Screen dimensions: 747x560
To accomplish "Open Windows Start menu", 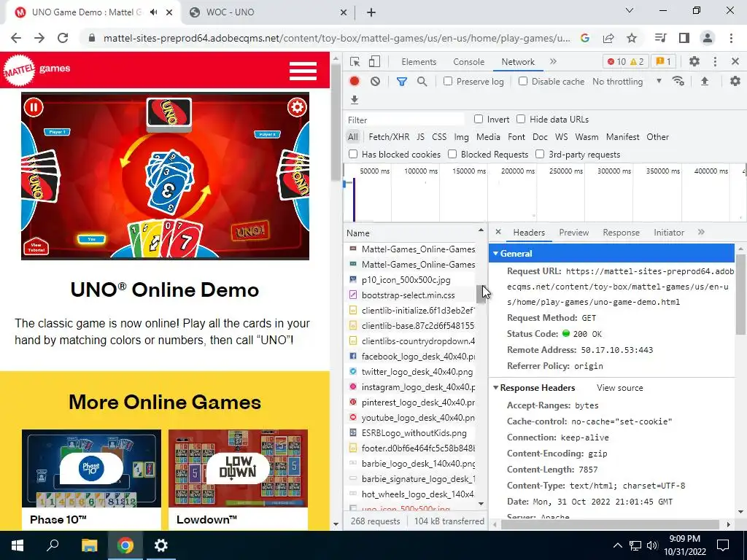I will pos(18,545).
